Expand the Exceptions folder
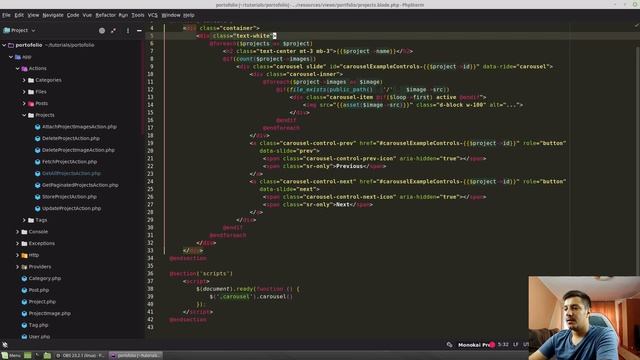Screen dimensions: 640x360 coord(18,243)
